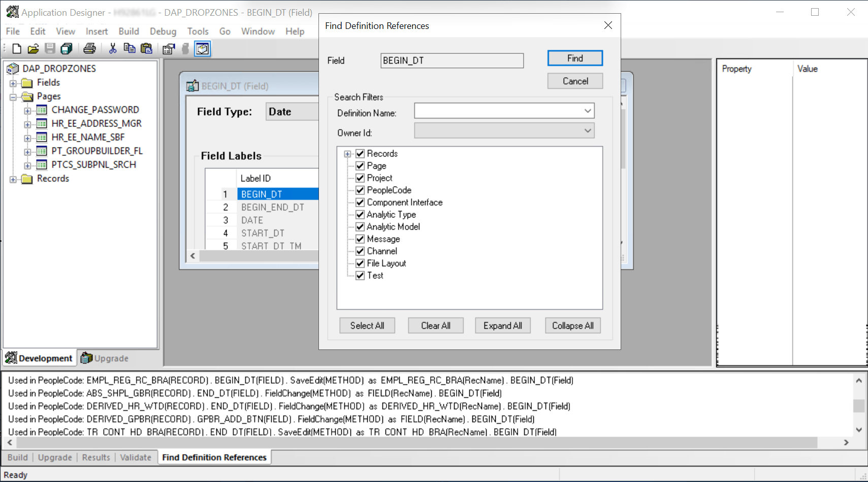The image size is (868, 482).
Task: Print the current definition
Action: [x=90, y=48]
